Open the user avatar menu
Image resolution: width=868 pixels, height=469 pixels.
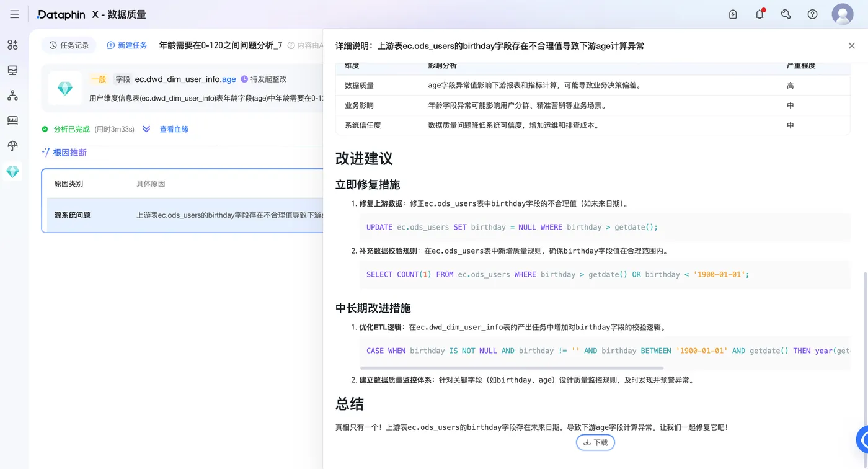point(843,14)
